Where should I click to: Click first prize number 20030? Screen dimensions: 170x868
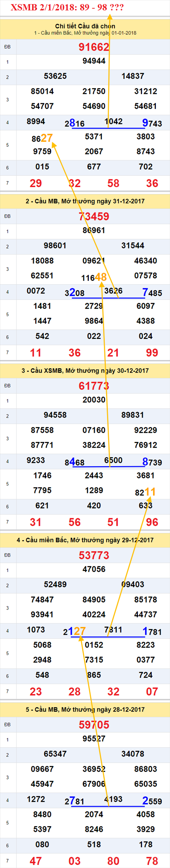tap(94, 400)
